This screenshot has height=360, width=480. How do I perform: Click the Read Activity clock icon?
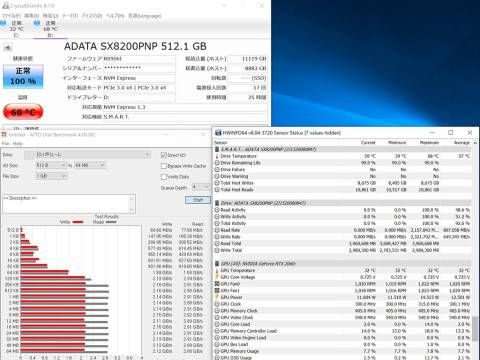pos(217,210)
